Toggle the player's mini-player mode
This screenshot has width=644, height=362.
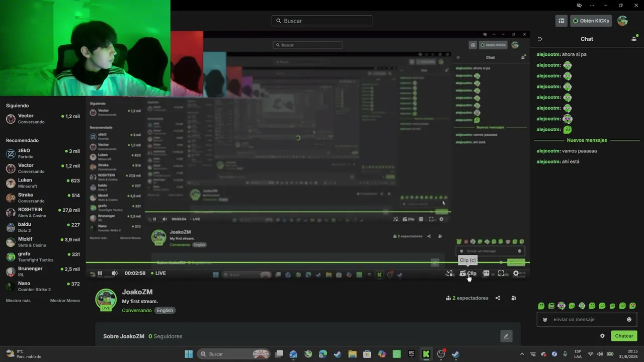coord(449,273)
